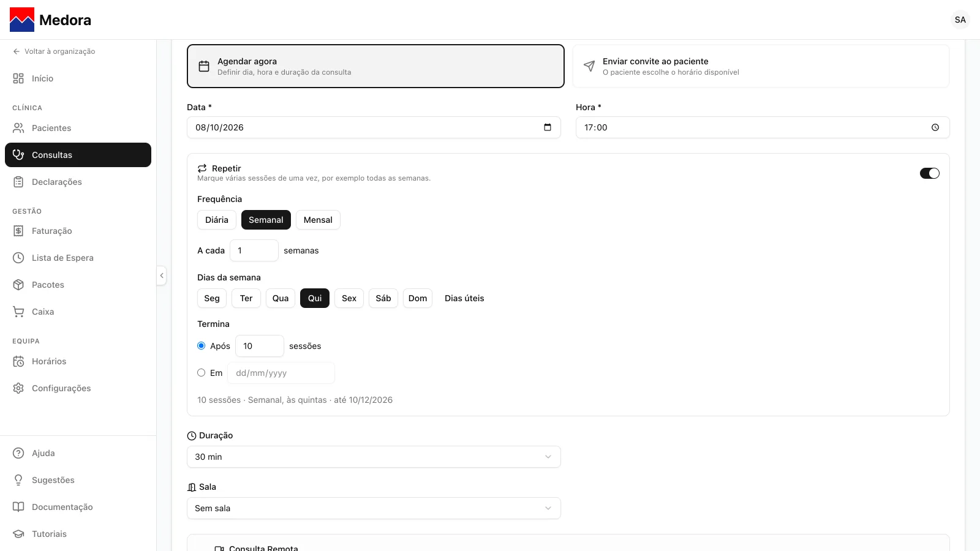The height and width of the screenshot is (551, 980).
Task: Click the Pacientes people icon
Action: 18,128
